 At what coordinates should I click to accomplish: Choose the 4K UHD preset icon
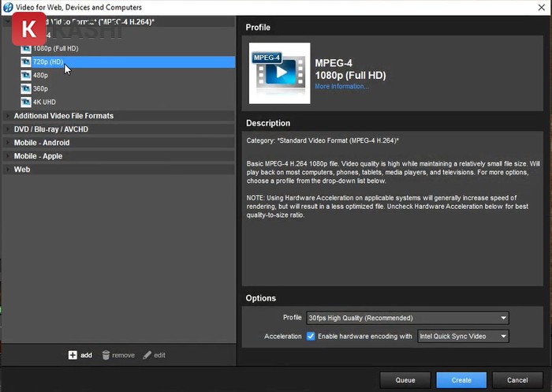[26, 103]
